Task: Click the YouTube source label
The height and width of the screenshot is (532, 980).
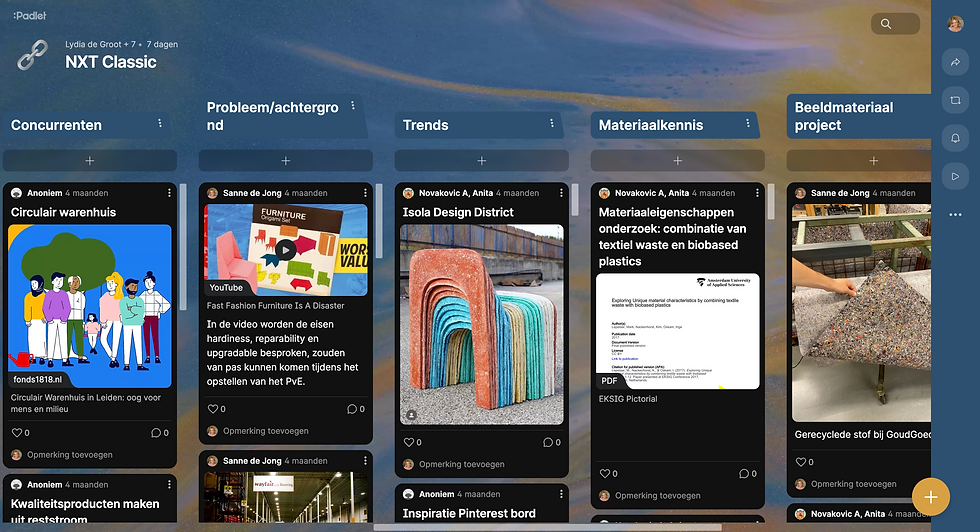Action: (x=226, y=288)
